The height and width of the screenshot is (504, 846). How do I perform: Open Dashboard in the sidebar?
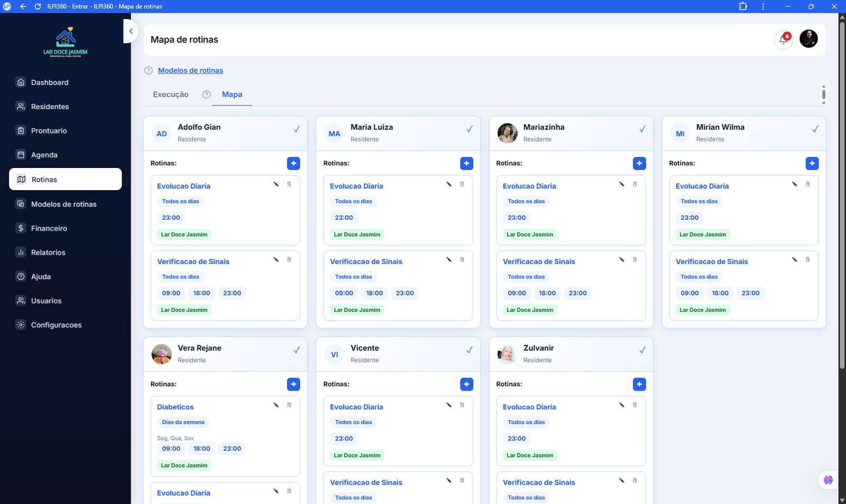(66, 82)
